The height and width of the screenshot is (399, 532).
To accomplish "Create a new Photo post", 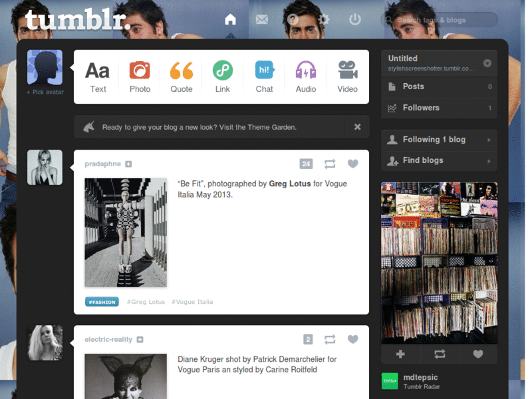I will (140, 77).
